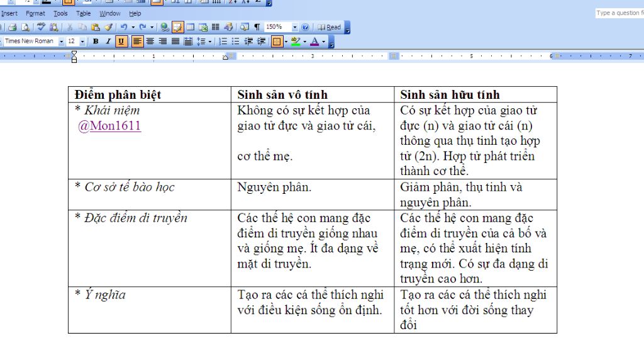
Task: Toggle Show/Hide paragraph marks
Action: 257,27
